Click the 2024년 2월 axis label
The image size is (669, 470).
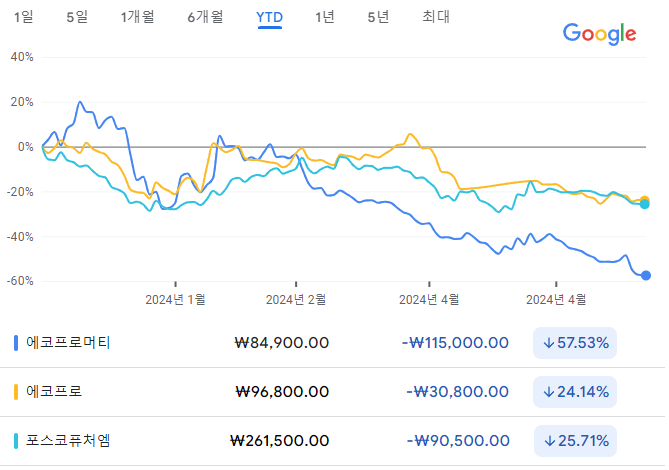click(x=296, y=299)
